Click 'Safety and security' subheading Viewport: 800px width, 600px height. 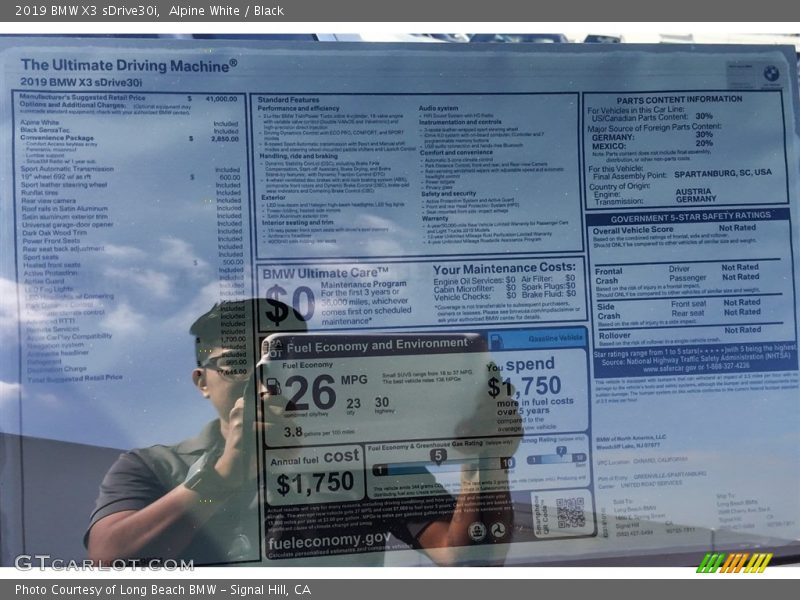click(x=448, y=193)
